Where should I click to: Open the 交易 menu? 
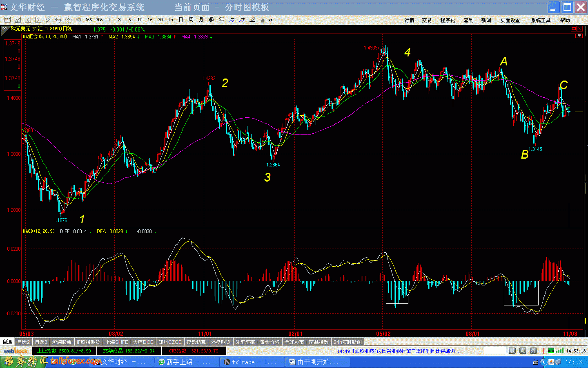tap(427, 20)
